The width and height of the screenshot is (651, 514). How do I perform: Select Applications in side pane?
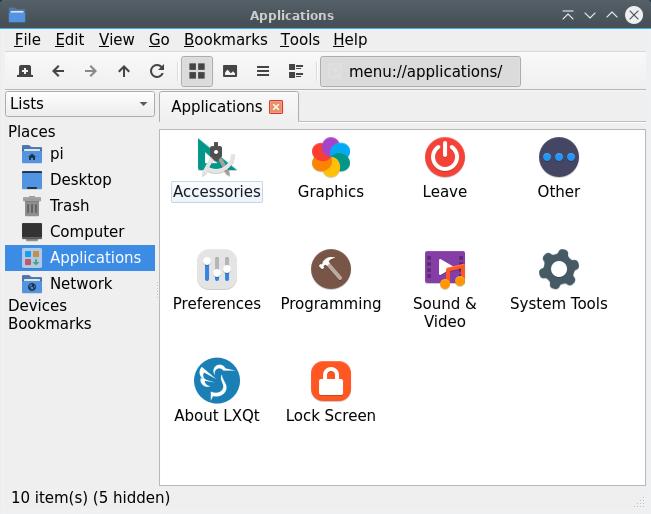[x=80, y=258]
